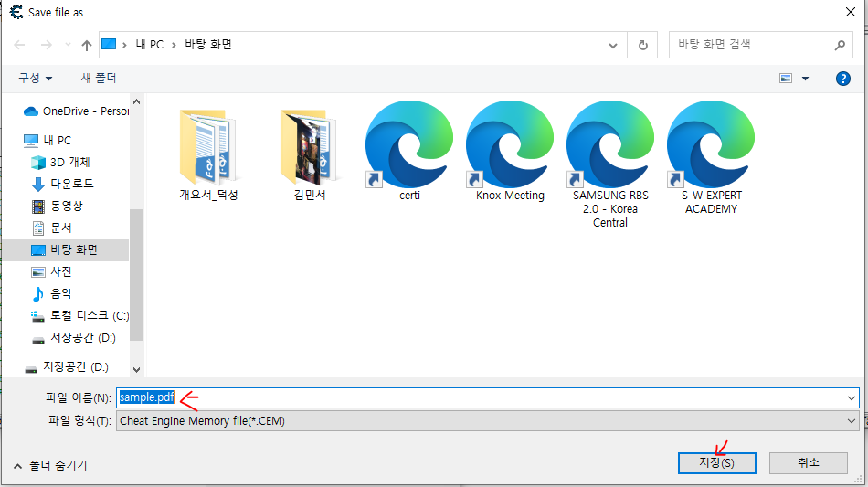This screenshot has width=868, height=487.
Task: Select OneDrive - Personal in sidebar
Action: [x=76, y=111]
